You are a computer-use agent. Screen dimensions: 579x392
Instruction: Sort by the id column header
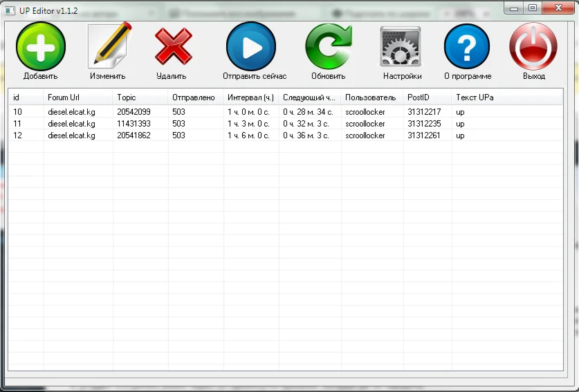tap(26, 97)
